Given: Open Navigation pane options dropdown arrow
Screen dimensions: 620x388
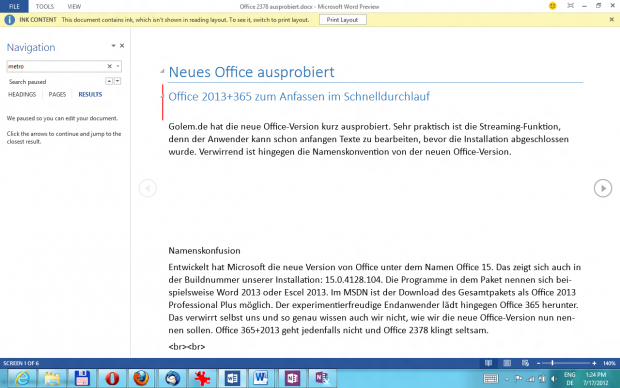Looking at the screenshot, I should click(x=113, y=46).
